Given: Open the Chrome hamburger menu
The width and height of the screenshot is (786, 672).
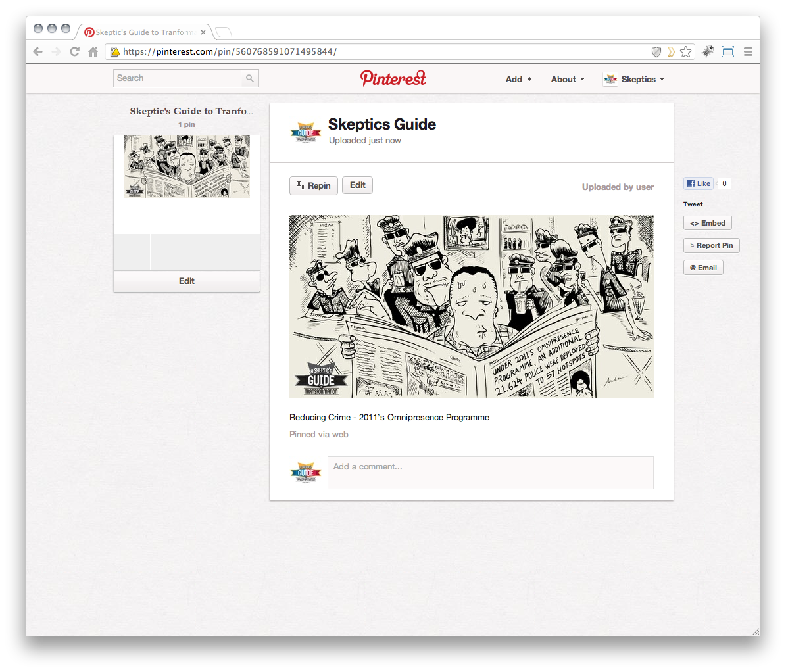Looking at the screenshot, I should 748,51.
